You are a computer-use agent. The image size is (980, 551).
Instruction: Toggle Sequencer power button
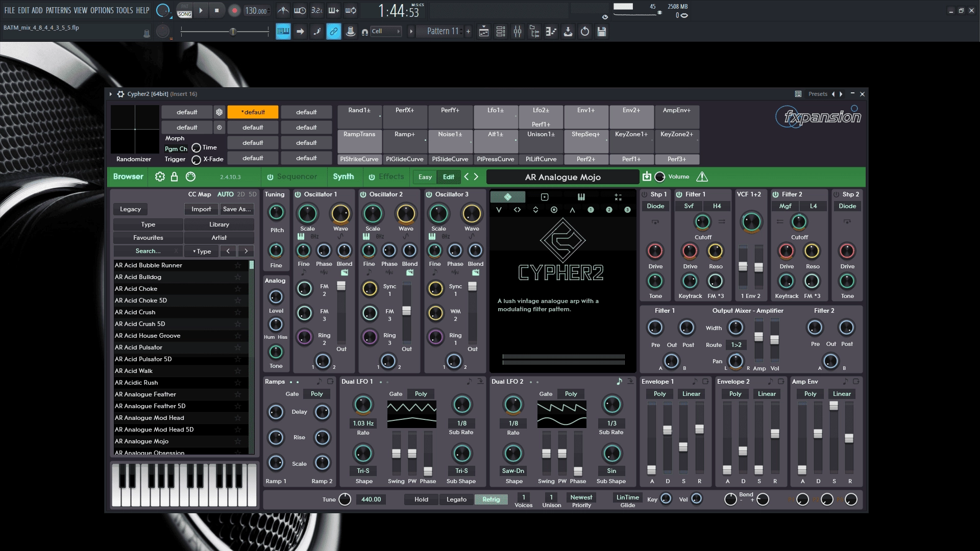point(270,177)
